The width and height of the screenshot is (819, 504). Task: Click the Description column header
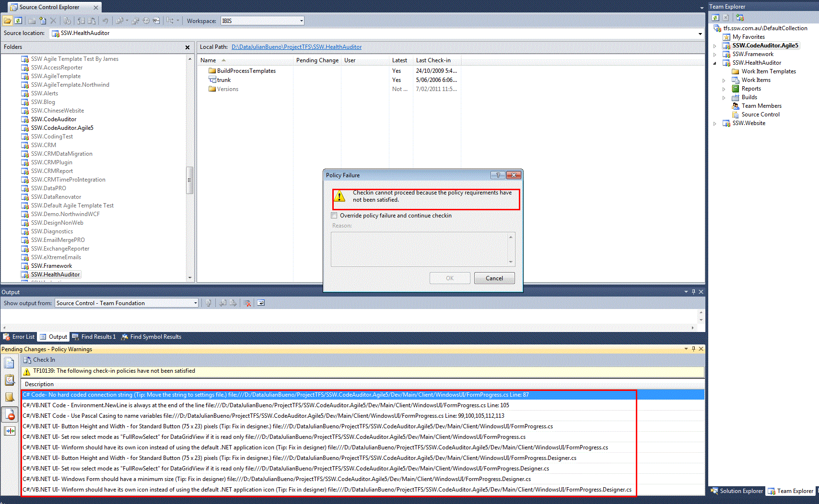[363, 384]
